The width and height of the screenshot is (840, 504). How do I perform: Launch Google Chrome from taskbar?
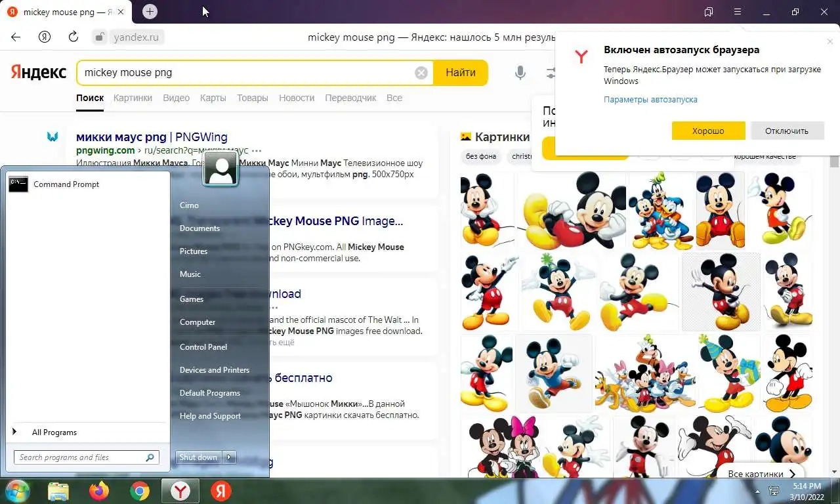point(139,491)
